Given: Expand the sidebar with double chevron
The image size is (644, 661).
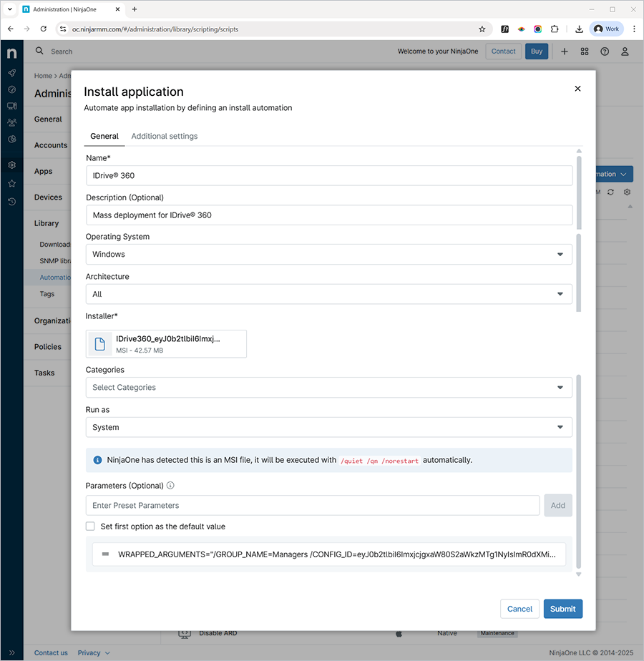Looking at the screenshot, I should pos(12,652).
